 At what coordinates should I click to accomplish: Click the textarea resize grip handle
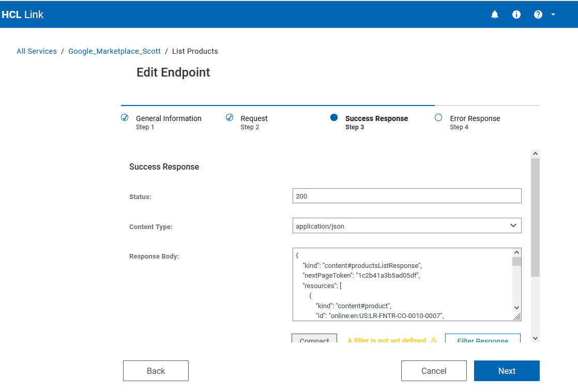(x=517, y=316)
